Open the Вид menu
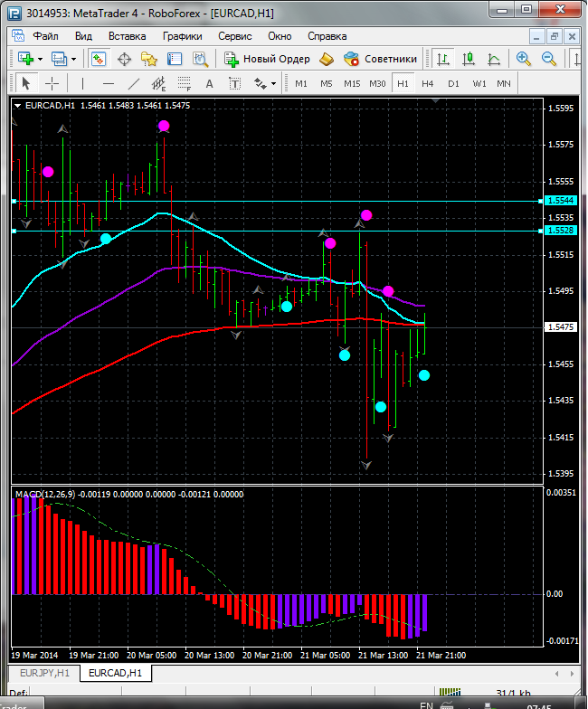The image size is (588, 709). pos(83,36)
